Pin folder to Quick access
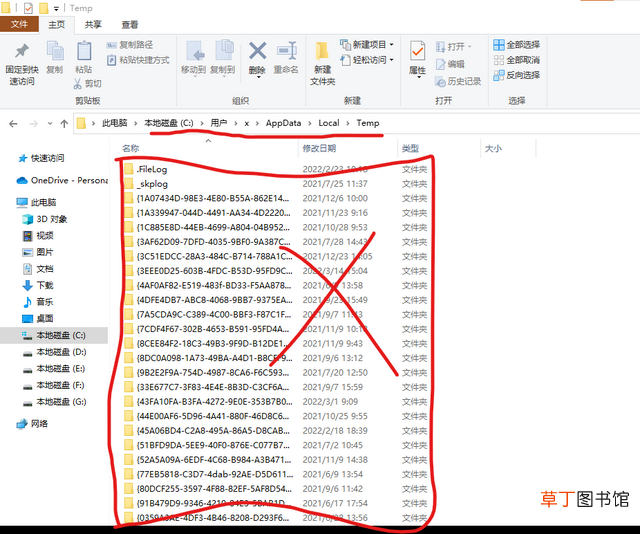 (x=22, y=64)
